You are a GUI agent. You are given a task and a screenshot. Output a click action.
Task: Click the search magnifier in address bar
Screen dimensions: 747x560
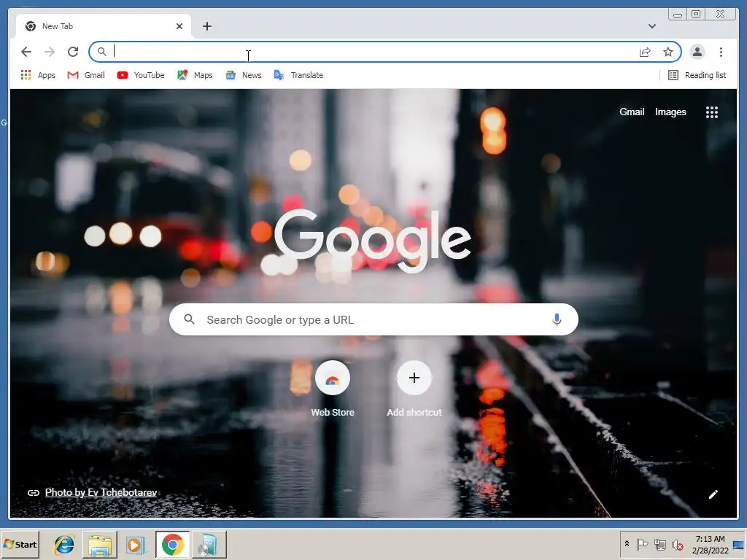[101, 52]
